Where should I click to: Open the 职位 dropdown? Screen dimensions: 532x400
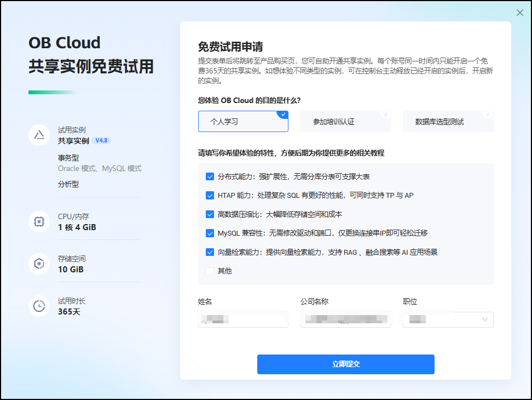pos(448,319)
